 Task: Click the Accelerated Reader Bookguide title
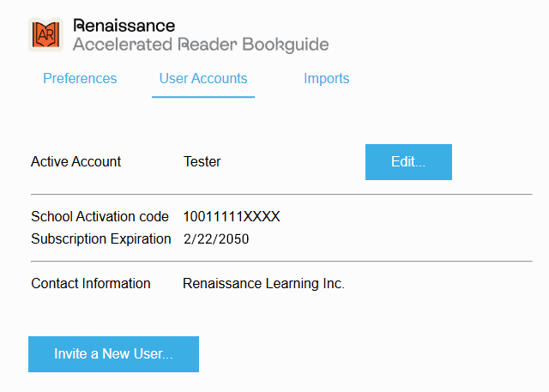click(x=201, y=44)
